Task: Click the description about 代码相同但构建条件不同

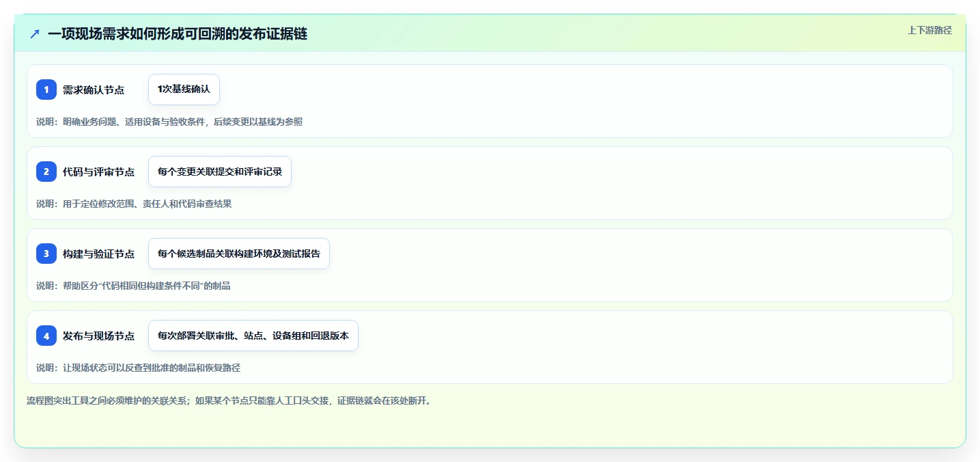Action: (x=133, y=286)
